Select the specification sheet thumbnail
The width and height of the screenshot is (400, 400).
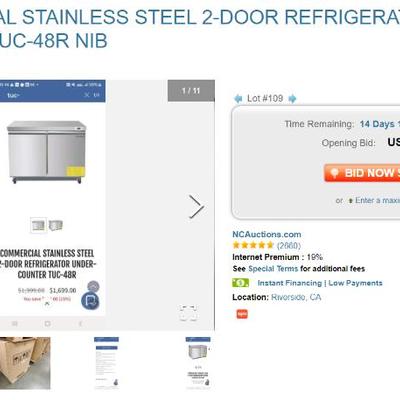106,363
